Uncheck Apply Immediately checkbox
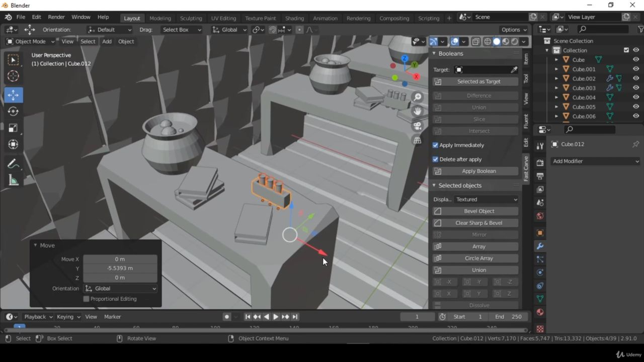Screen dimensions: 644x362 pyautogui.click(x=436, y=145)
